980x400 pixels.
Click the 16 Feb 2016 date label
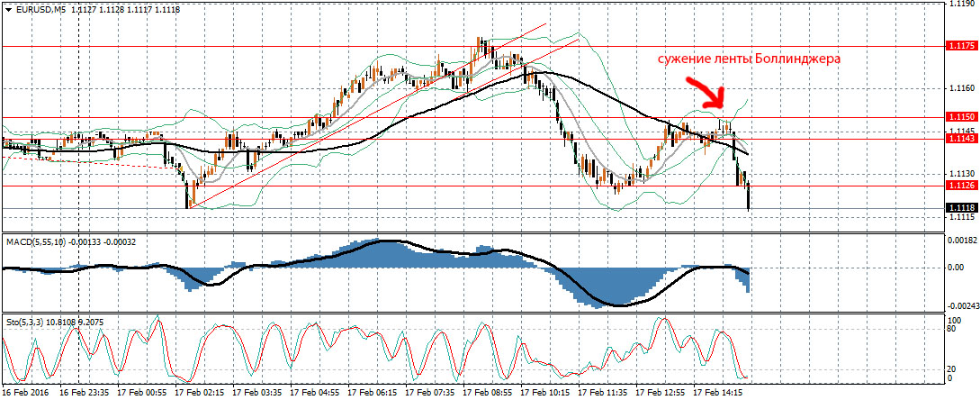(23, 393)
